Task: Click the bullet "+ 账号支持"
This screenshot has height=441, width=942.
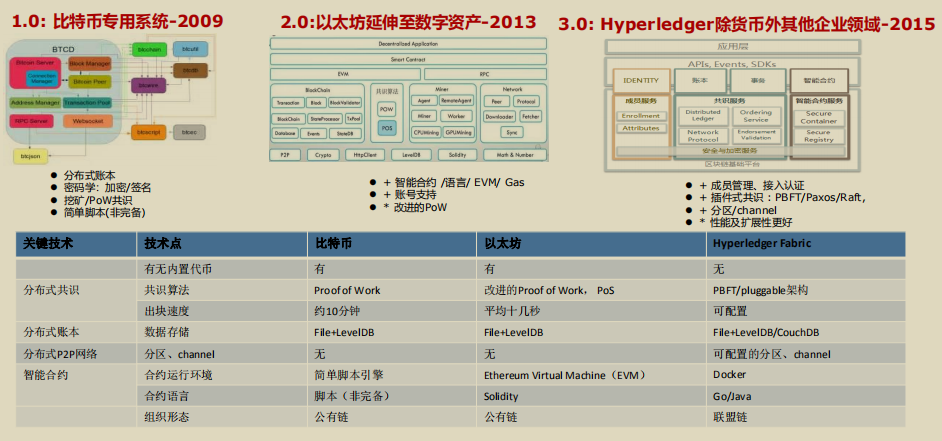Action: pyautogui.click(x=410, y=195)
